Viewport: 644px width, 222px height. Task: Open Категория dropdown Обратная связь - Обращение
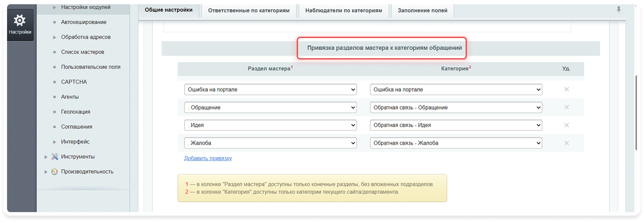coord(456,107)
